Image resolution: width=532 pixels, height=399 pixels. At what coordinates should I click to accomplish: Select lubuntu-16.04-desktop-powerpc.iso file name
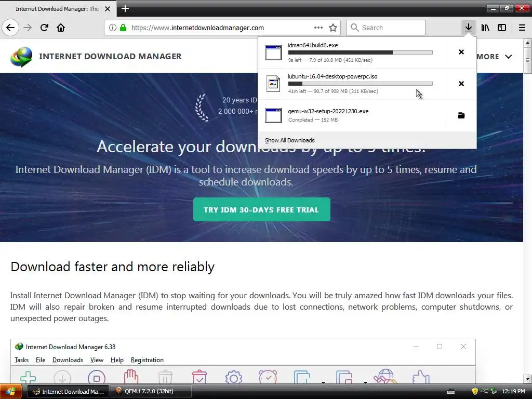coord(332,76)
